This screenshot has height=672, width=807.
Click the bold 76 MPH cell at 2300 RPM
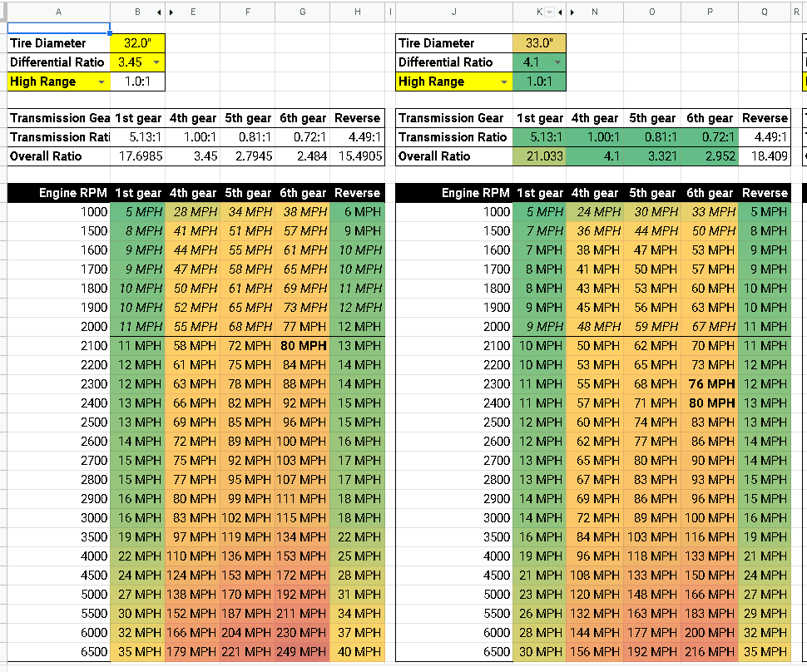710,384
